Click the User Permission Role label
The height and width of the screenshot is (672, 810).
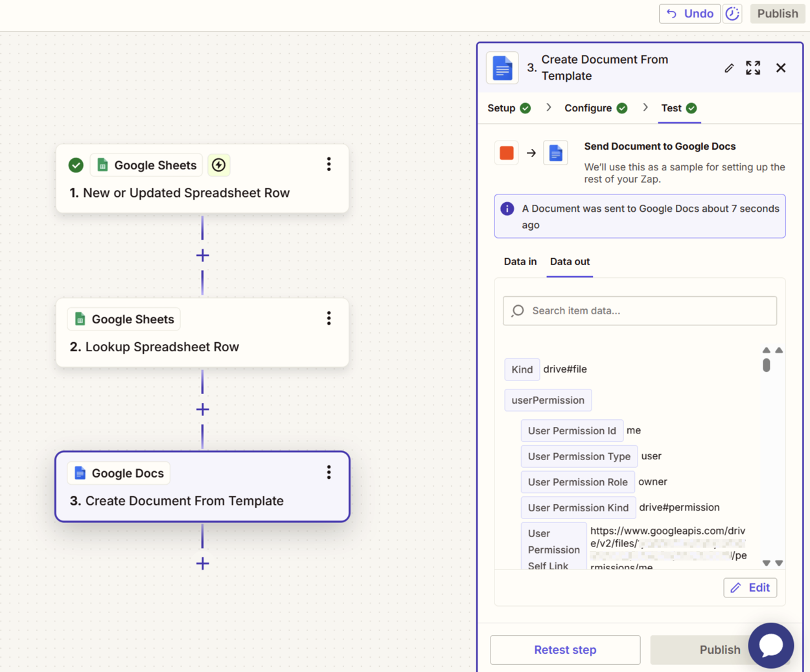click(578, 482)
